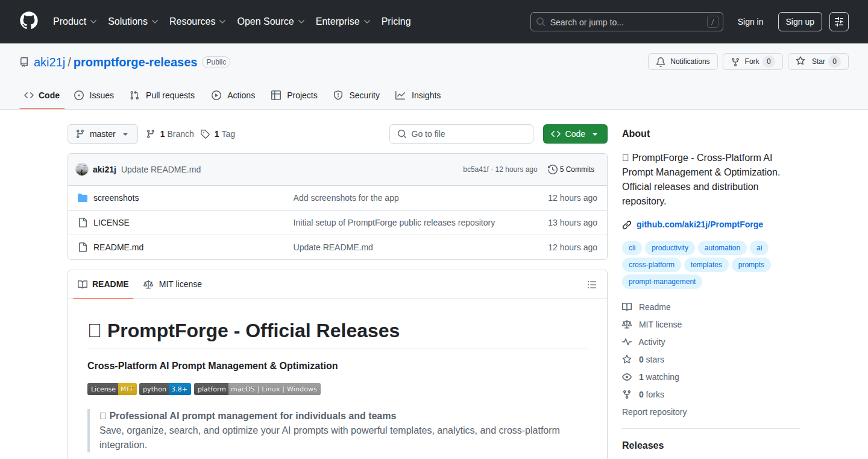868x459 pixels.
Task: Open commit Add screenshots for the app
Action: tap(346, 198)
